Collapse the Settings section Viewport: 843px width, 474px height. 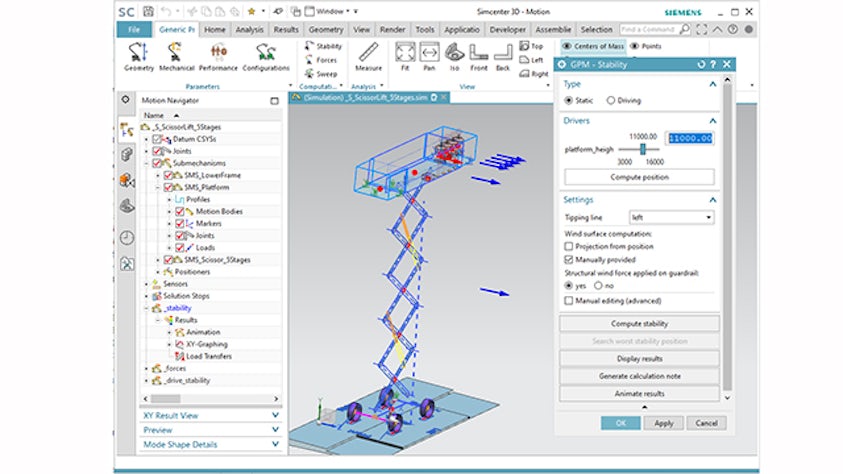click(712, 199)
